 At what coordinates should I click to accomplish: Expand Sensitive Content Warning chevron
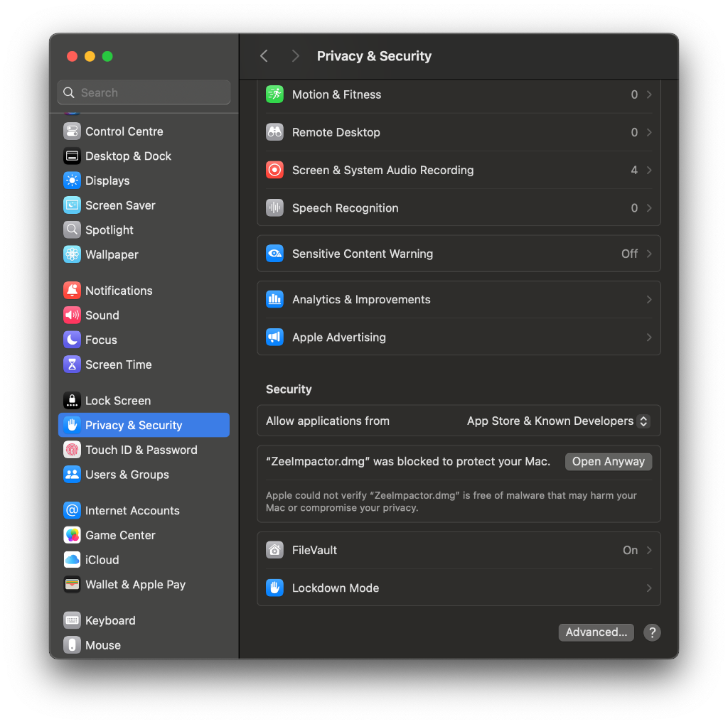click(x=649, y=254)
